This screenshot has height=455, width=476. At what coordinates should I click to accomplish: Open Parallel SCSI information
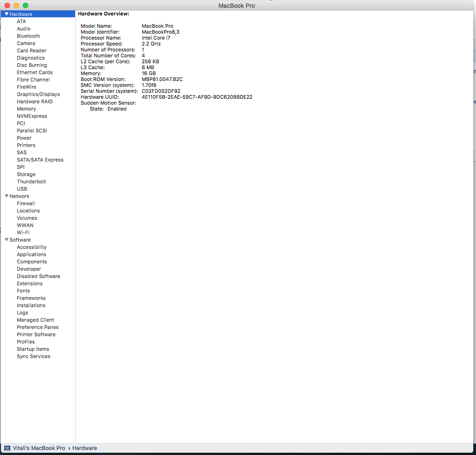tap(32, 131)
